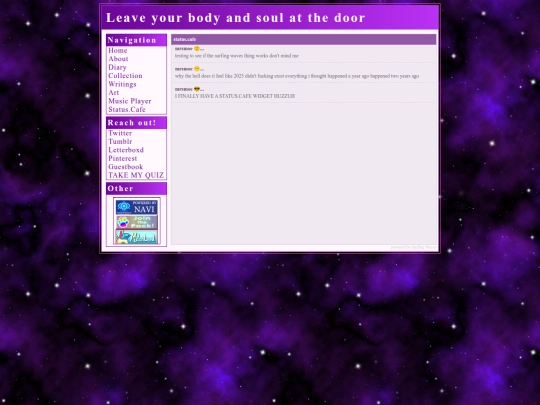Go to the About page
Image resolution: width=540 pixels, height=405 pixels.
118,59
